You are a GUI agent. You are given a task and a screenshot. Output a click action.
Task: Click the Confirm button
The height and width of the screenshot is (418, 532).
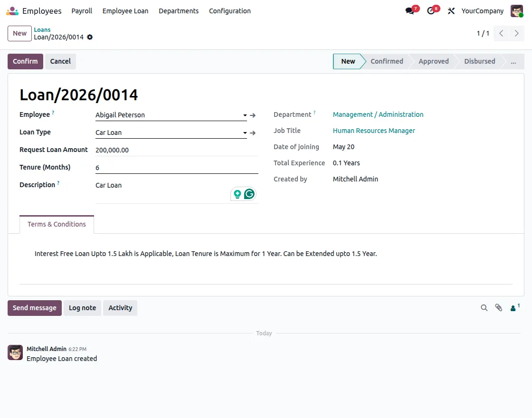[25, 61]
